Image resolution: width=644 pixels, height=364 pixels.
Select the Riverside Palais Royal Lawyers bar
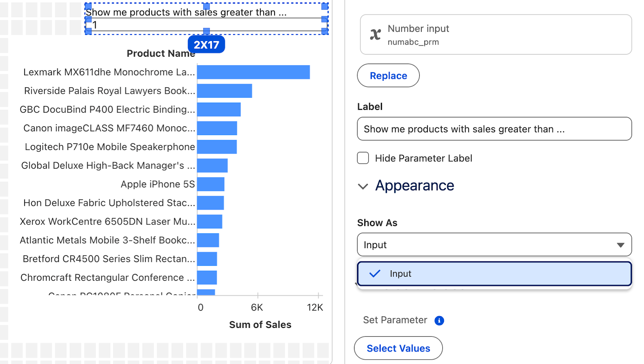(224, 91)
